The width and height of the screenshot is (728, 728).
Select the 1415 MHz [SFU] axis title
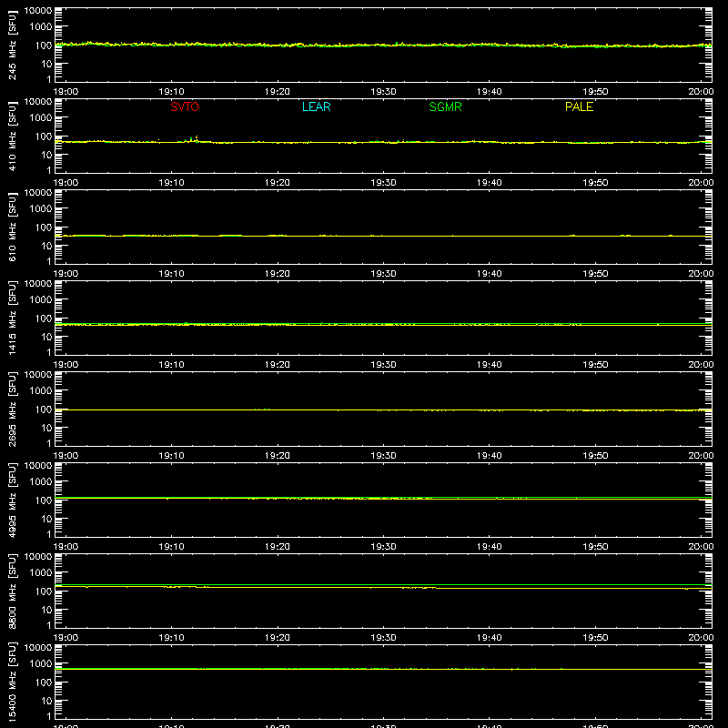13,318
